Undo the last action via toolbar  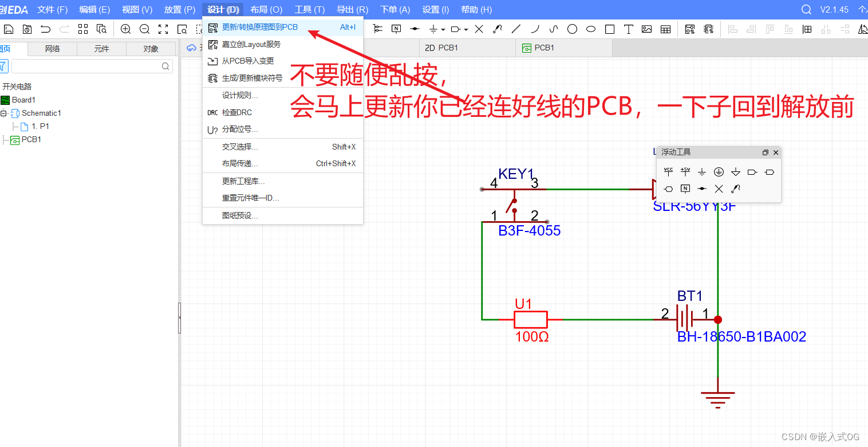coord(45,29)
